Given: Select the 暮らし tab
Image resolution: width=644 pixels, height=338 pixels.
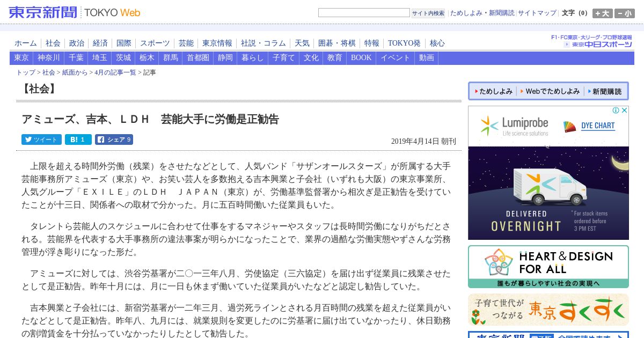Looking at the screenshot, I should (x=253, y=58).
